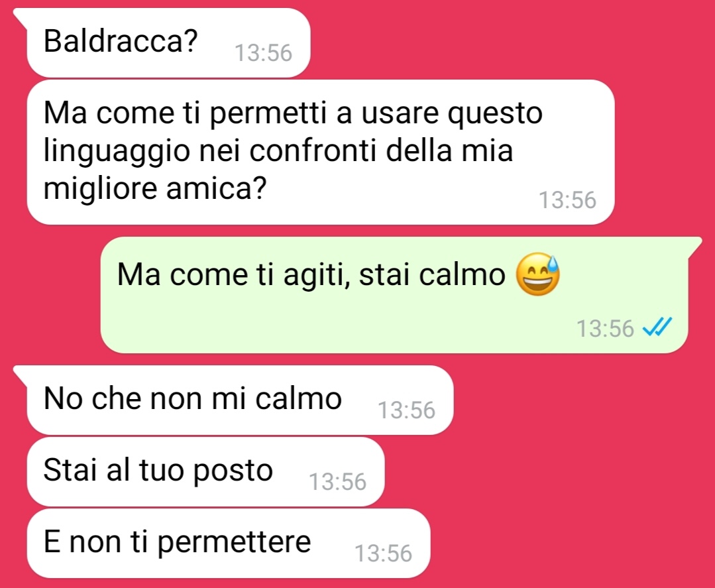The width and height of the screenshot is (715, 588).
Task: Click the timestamp beside "No che non mi calmo"
Action: coord(406,410)
